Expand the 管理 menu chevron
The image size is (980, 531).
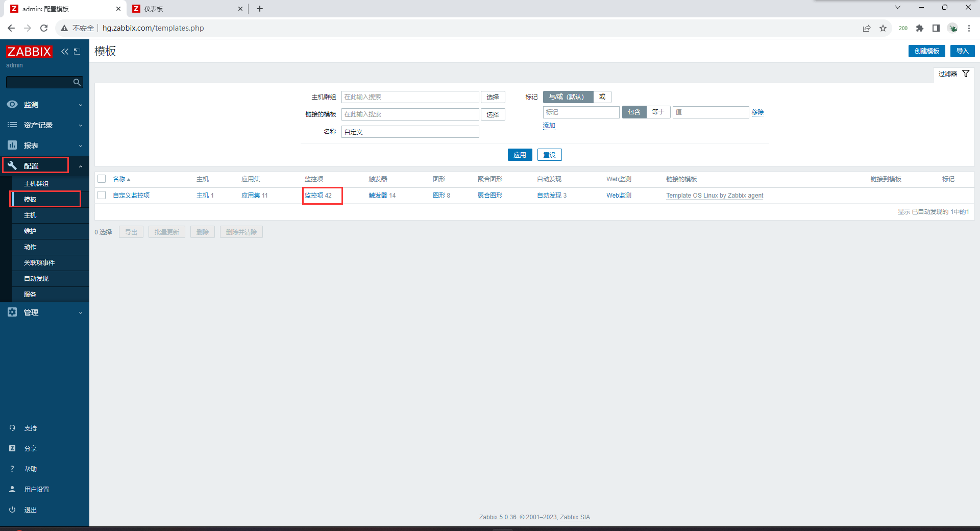click(80, 312)
